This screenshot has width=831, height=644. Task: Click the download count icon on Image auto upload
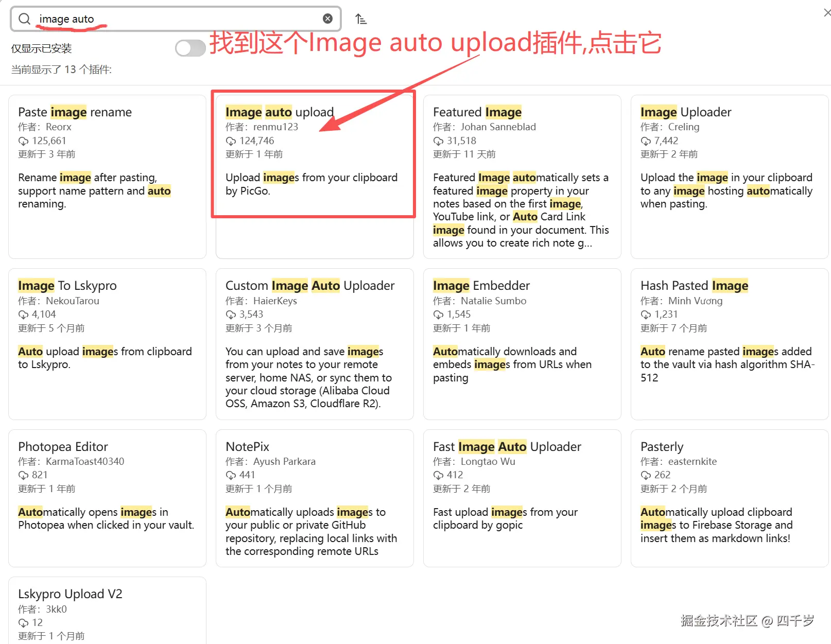[230, 141]
